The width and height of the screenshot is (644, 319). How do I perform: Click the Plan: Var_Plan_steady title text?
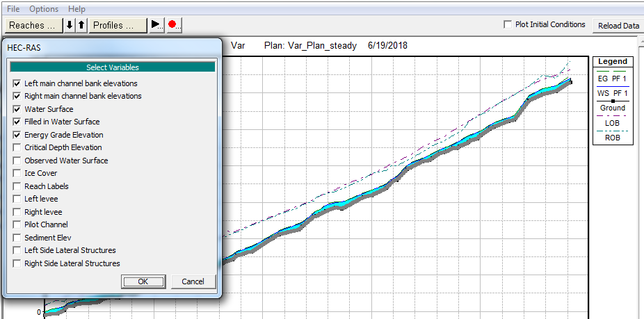(310, 46)
